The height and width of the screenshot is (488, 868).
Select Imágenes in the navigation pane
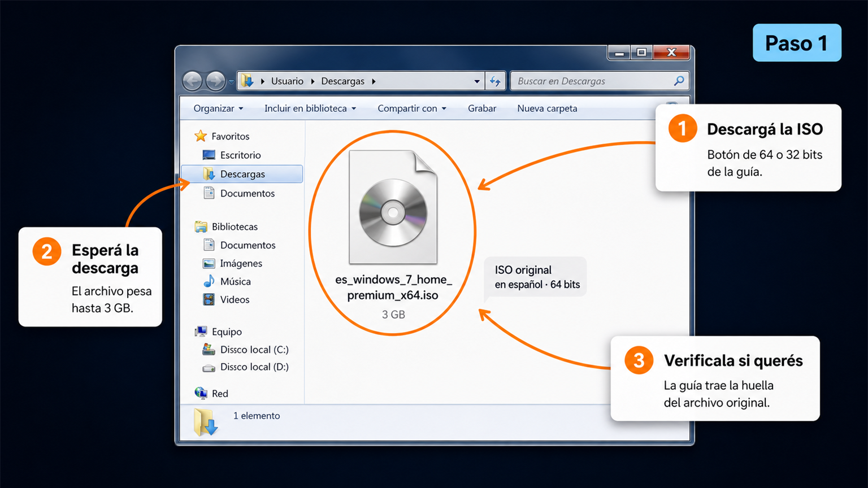point(241,263)
